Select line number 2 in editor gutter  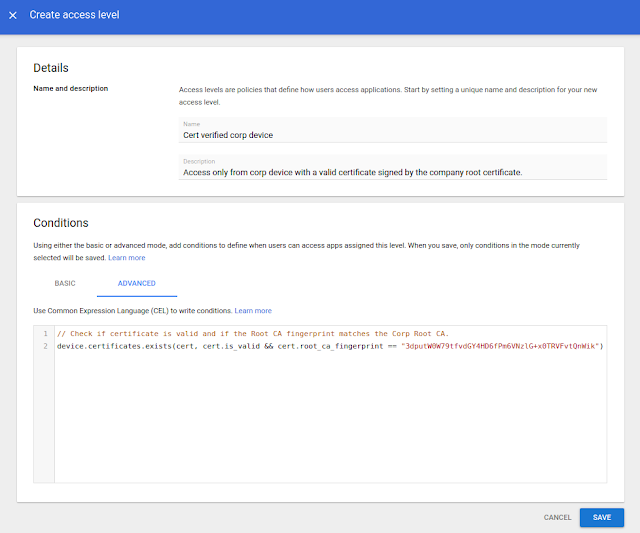(x=45, y=346)
